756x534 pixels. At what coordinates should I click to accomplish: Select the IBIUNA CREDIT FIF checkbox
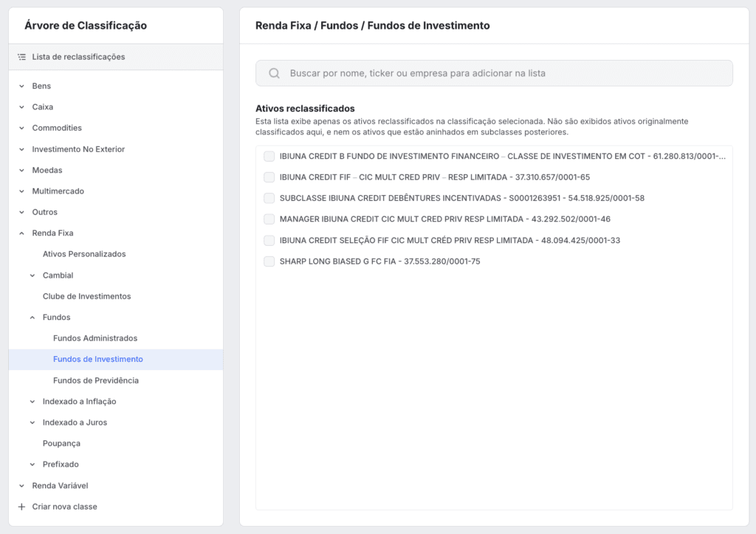(x=269, y=177)
